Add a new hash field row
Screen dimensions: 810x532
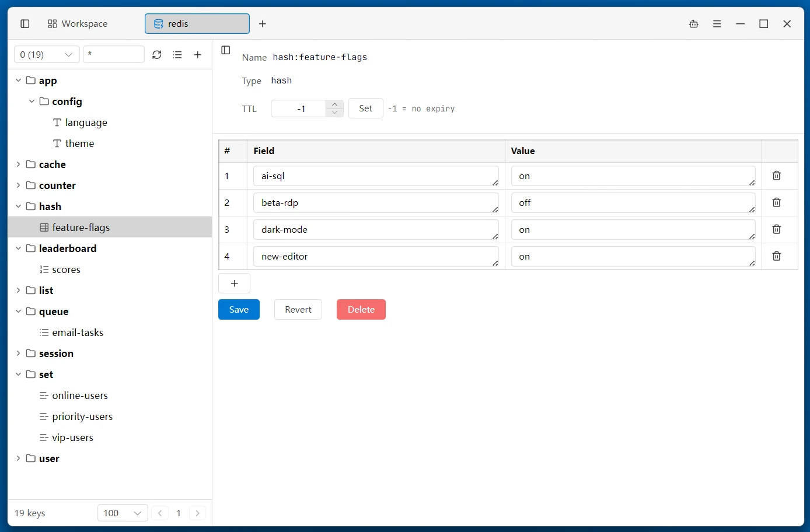point(235,283)
